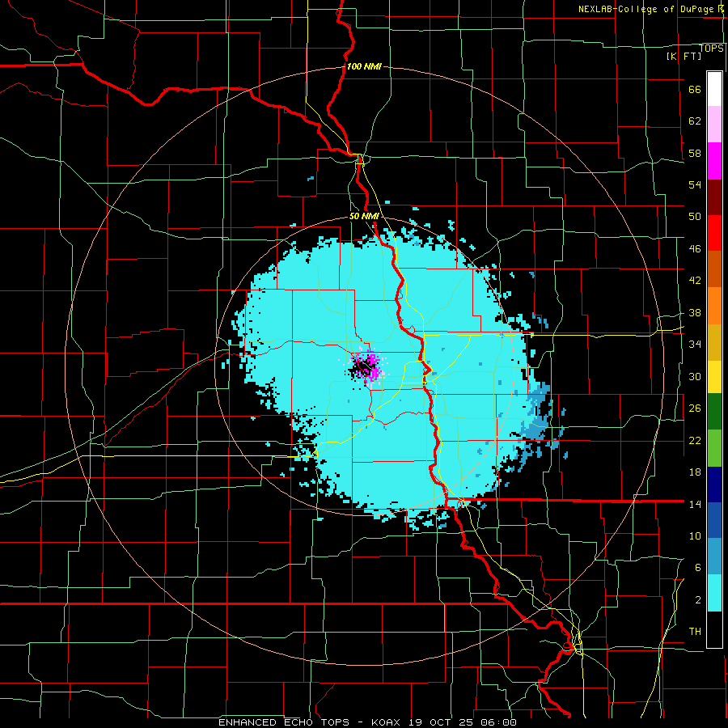Image resolution: width=728 pixels, height=728 pixels.
Task: Click the 58 legend value
Action: (695, 153)
